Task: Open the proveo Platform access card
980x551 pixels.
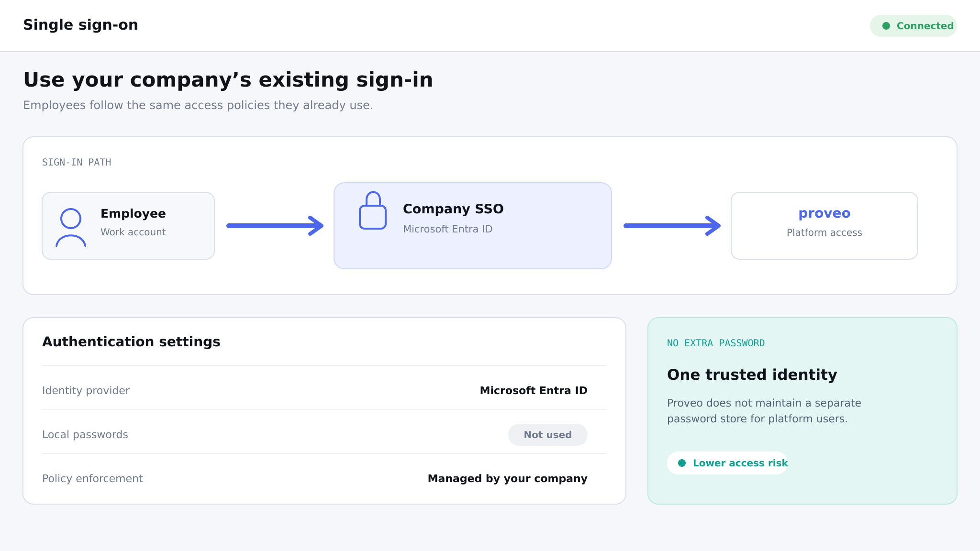Action: pyautogui.click(x=824, y=226)
